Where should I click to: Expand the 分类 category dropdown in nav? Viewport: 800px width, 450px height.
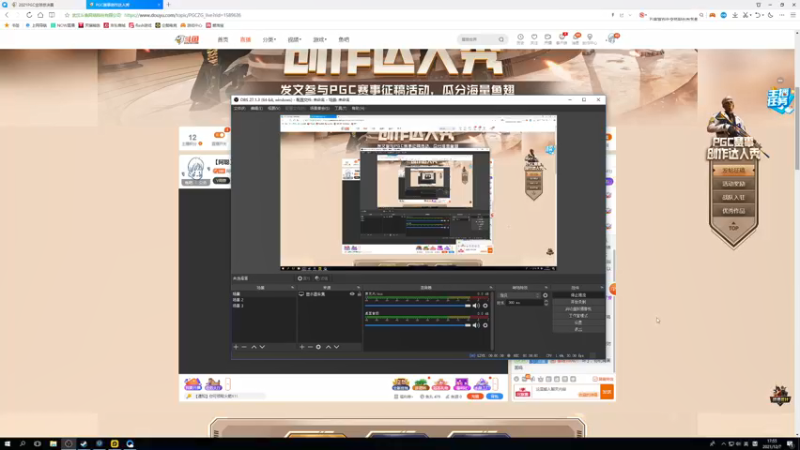269,39
